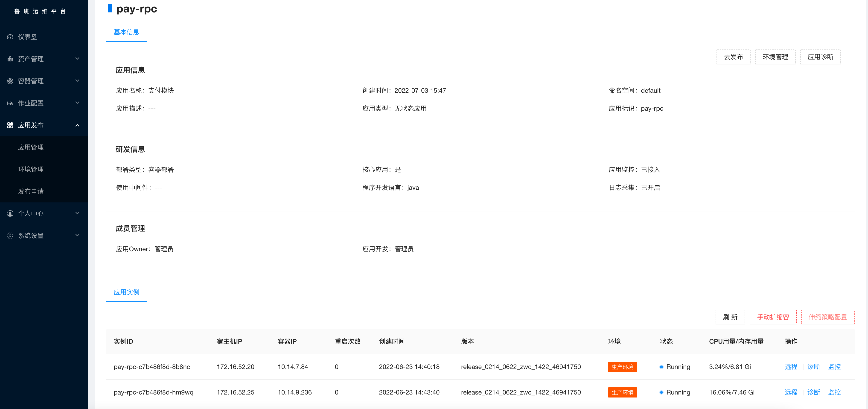Click 监控 link for instance hm9wq
The height and width of the screenshot is (409, 868).
[834, 392]
